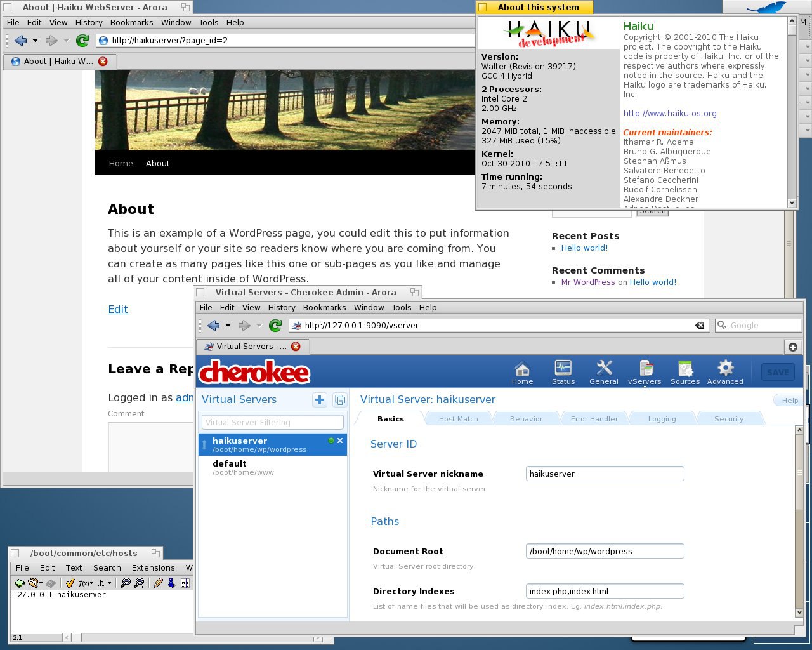The height and width of the screenshot is (650, 812).
Task: Open the Hello world! recent post link
Action: point(584,248)
